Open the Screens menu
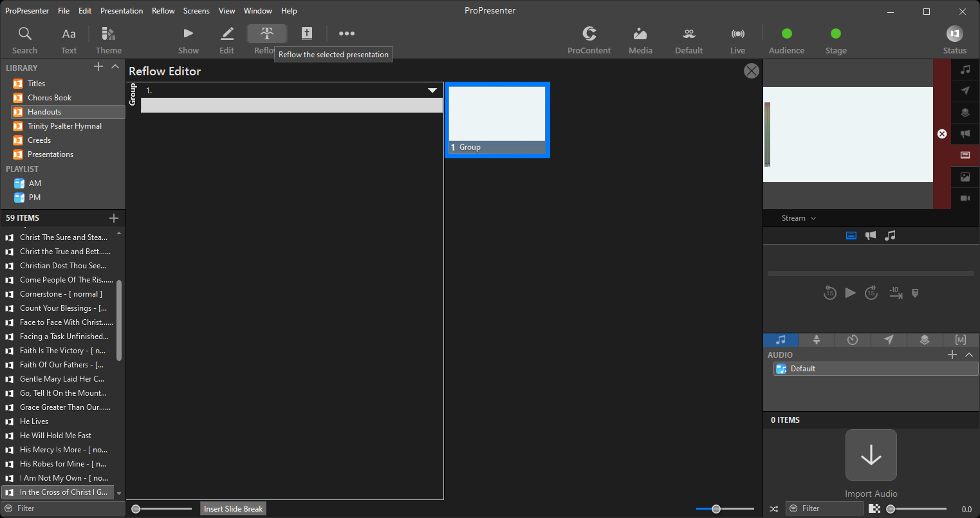 tap(196, 11)
